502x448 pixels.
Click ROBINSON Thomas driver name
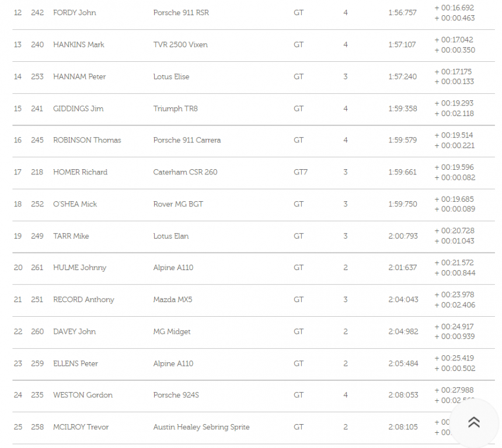87,141
